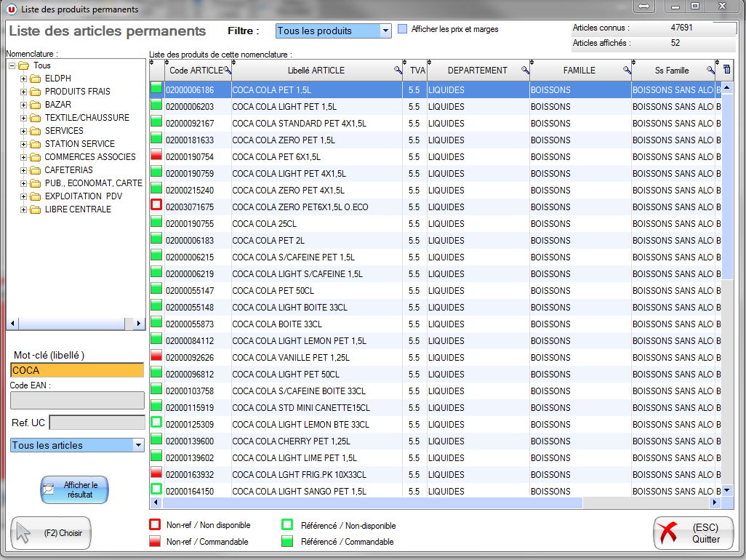Click the (F2) Choisir button

click(51, 533)
